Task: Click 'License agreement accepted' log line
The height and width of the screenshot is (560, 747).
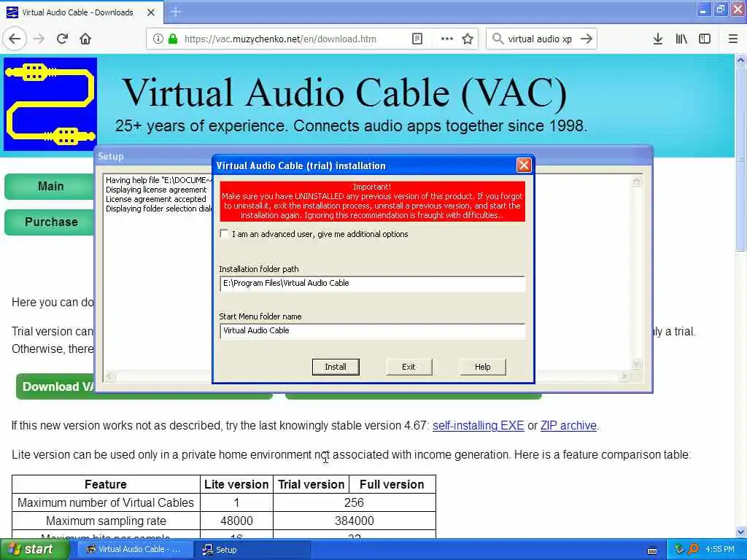Action: click(x=156, y=199)
